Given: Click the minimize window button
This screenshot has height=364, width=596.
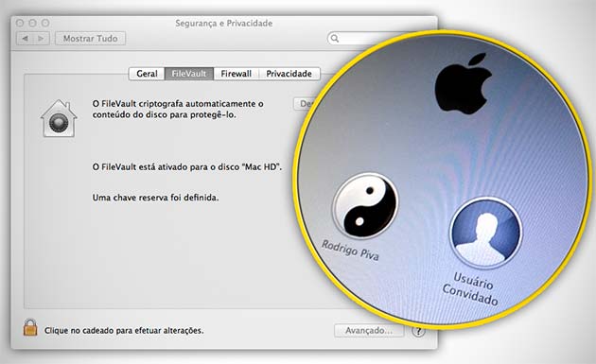Looking at the screenshot, I should tap(33, 24).
